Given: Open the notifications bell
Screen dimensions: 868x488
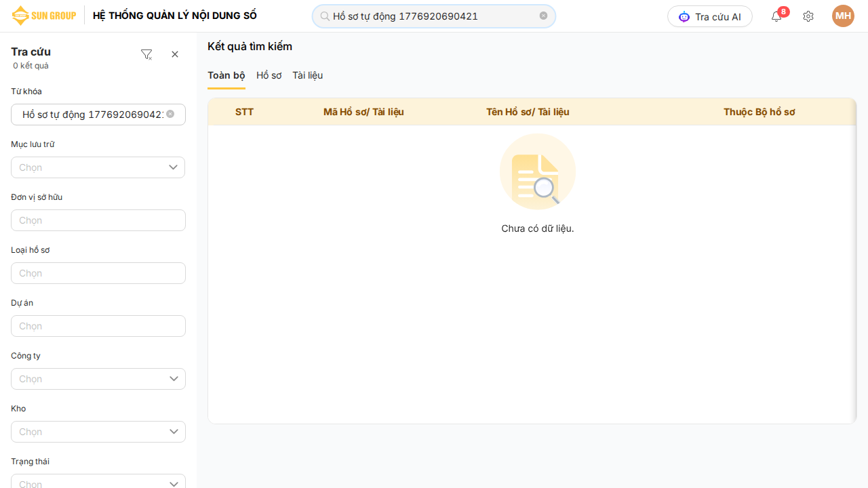Looking at the screenshot, I should [776, 16].
